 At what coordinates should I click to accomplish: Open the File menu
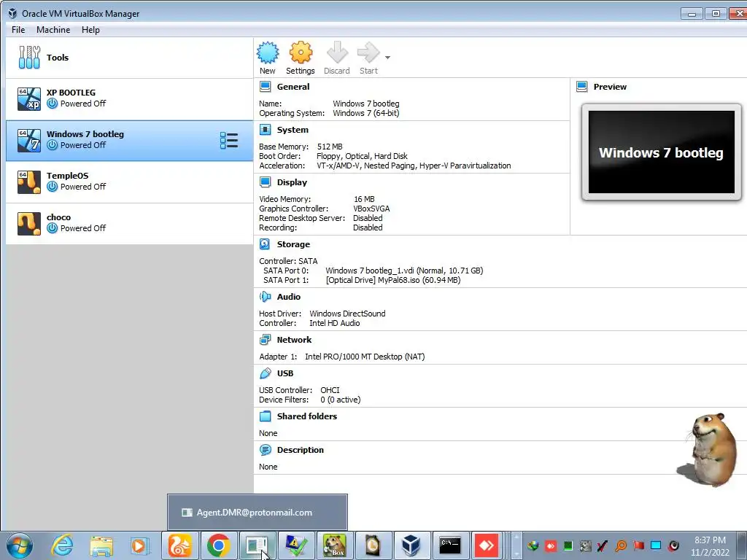18,29
